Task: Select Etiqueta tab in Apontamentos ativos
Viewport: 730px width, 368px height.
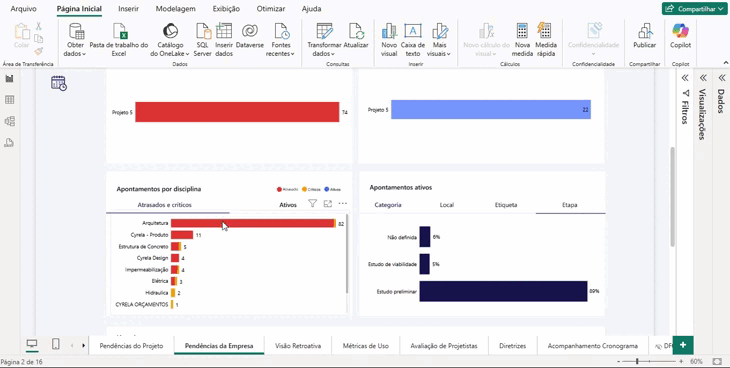Action: (506, 204)
